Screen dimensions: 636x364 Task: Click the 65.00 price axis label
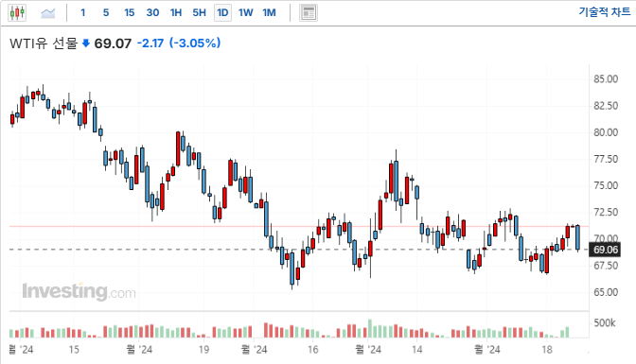606,292
